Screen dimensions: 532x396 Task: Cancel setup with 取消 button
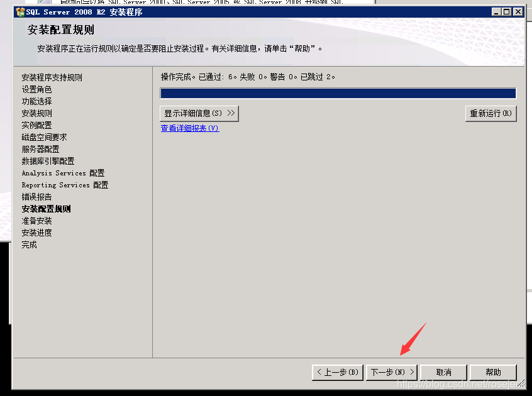[x=444, y=372]
